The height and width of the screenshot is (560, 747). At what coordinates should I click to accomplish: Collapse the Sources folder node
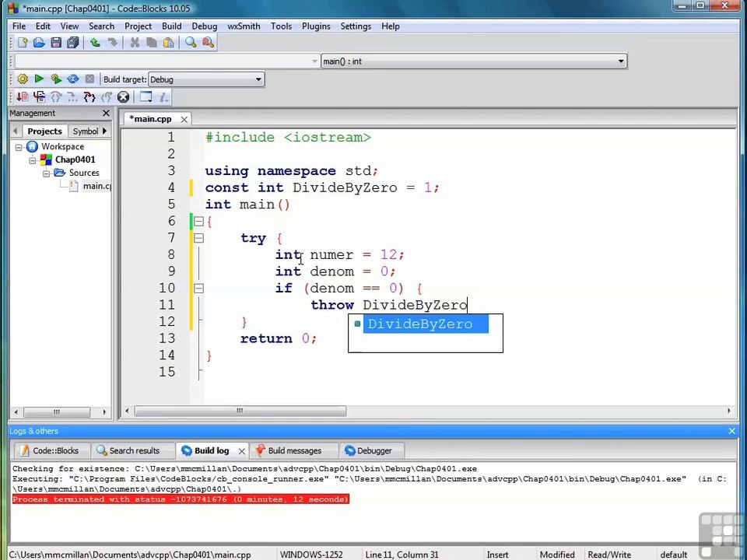[46, 173]
